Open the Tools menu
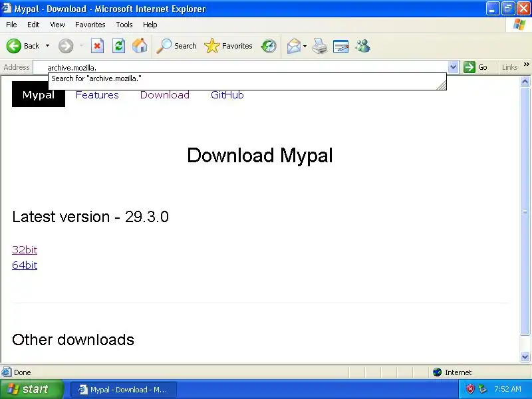The image size is (532, 399). (x=124, y=25)
